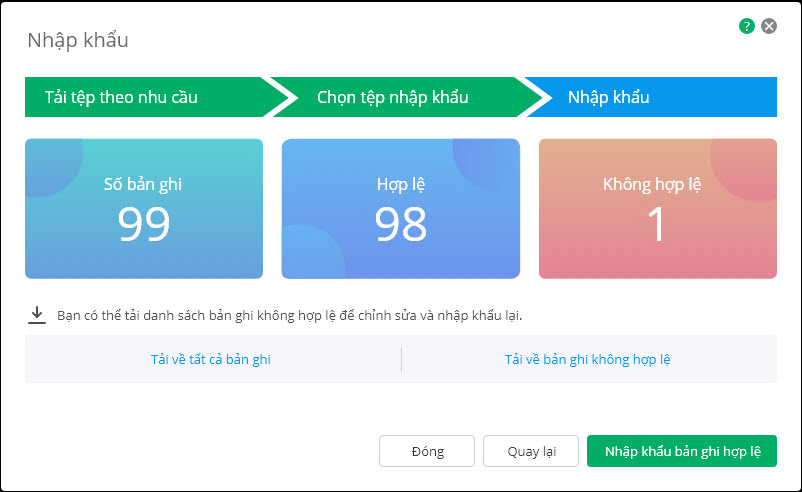
Task: Click the "Số bản ghi" card label
Action: click(143, 184)
